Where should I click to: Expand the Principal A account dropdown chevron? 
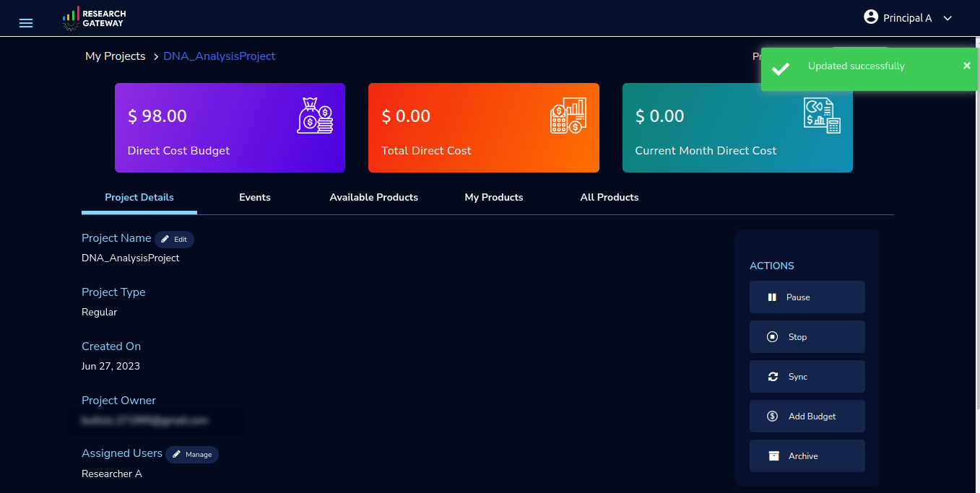coord(948,18)
